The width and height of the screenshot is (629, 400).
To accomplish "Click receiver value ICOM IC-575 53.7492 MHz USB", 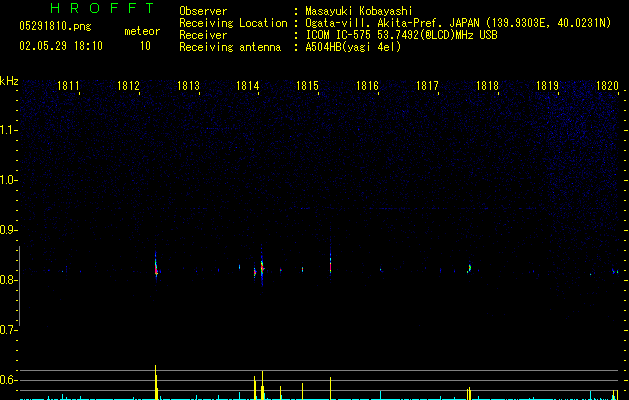I will click(401, 35).
